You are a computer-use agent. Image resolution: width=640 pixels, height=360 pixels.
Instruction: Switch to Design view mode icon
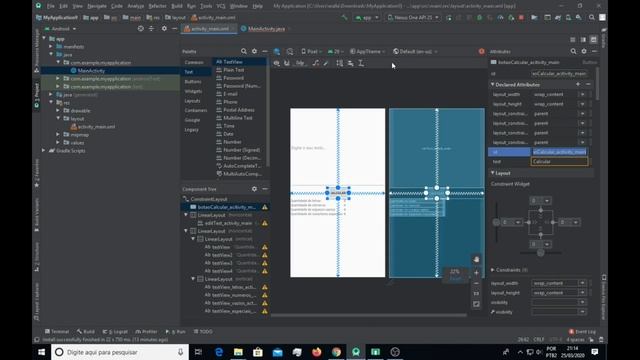click(x=593, y=40)
